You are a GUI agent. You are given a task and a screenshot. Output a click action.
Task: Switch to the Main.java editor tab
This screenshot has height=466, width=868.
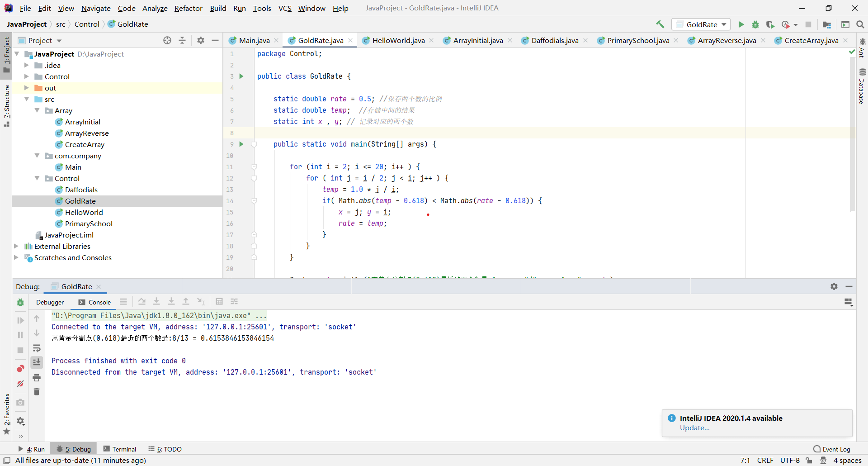[x=254, y=40]
